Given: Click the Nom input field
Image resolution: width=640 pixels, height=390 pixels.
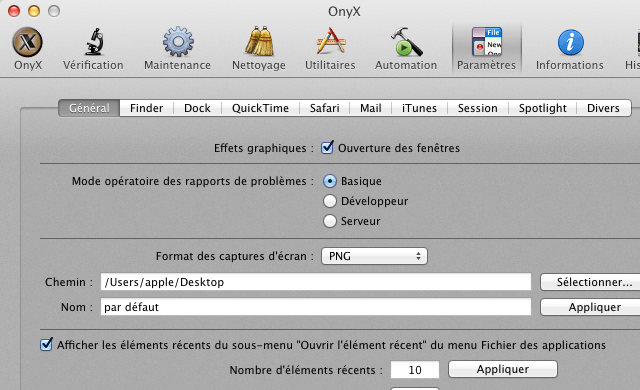Looking at the screenshot, I should (316, 307).
